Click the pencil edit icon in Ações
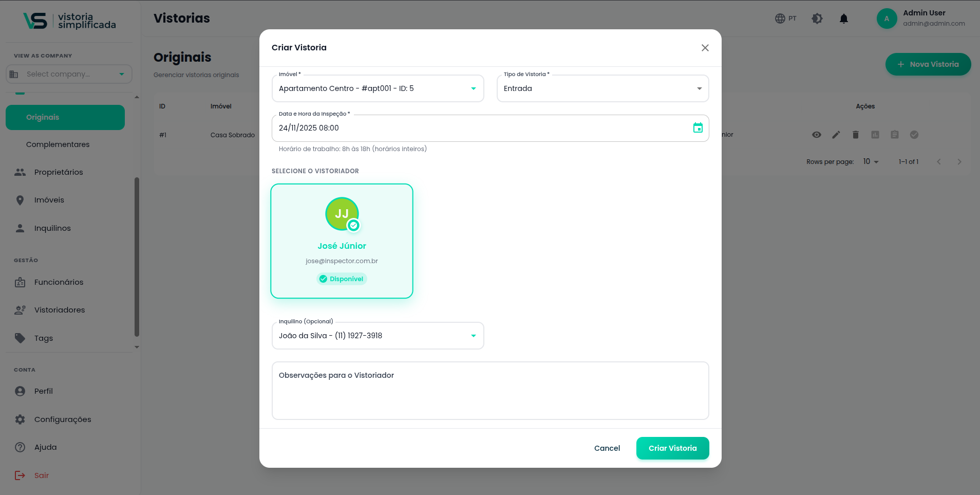The height and width of the screenshot is (495, 980). click(836, 135)
